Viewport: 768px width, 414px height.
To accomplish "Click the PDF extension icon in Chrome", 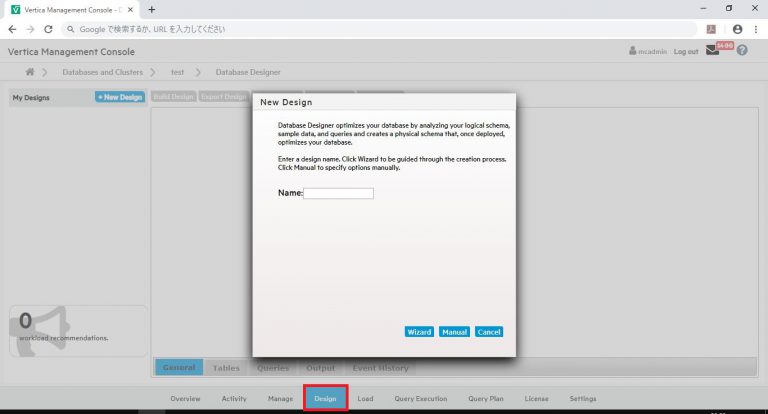I will [x=711, y=29].
